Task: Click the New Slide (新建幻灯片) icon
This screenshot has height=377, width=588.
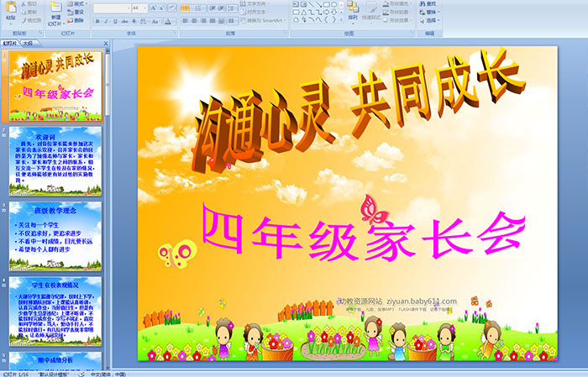Action: click(x=56, y=8)
